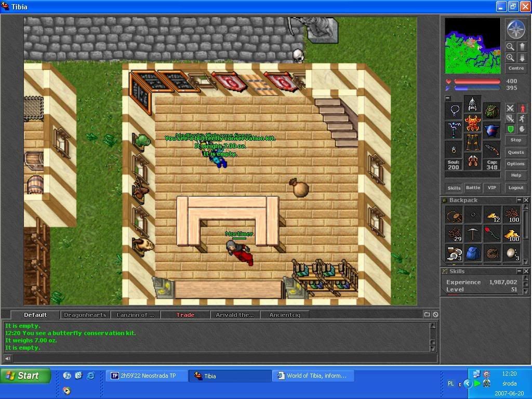Switch to the Trade chat tab

(x=185, y=315)
